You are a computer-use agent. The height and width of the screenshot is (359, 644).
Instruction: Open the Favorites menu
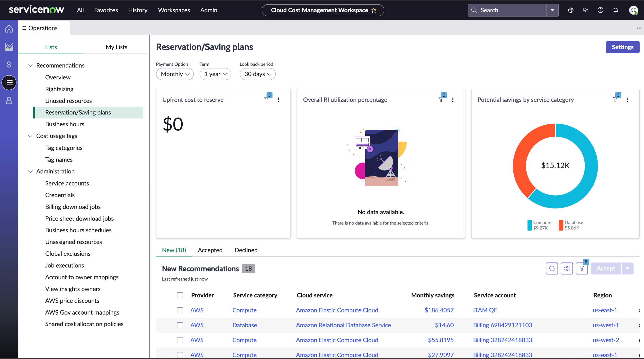pos(106,10)
